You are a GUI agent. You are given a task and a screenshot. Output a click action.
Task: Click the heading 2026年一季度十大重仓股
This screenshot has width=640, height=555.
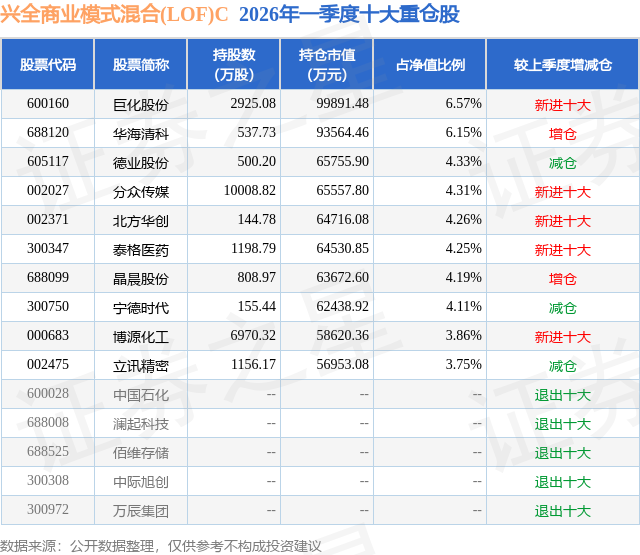point(349,14)
